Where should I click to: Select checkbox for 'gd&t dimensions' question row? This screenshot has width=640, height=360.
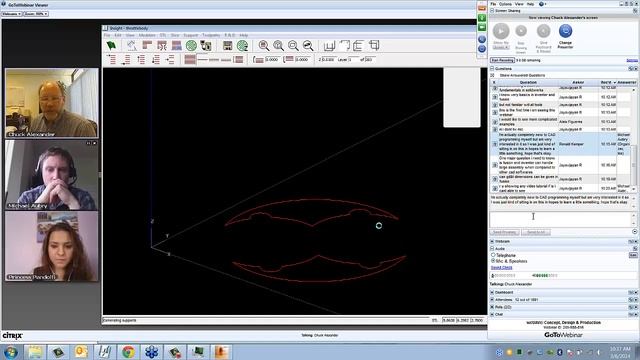(x=495, y=179)
